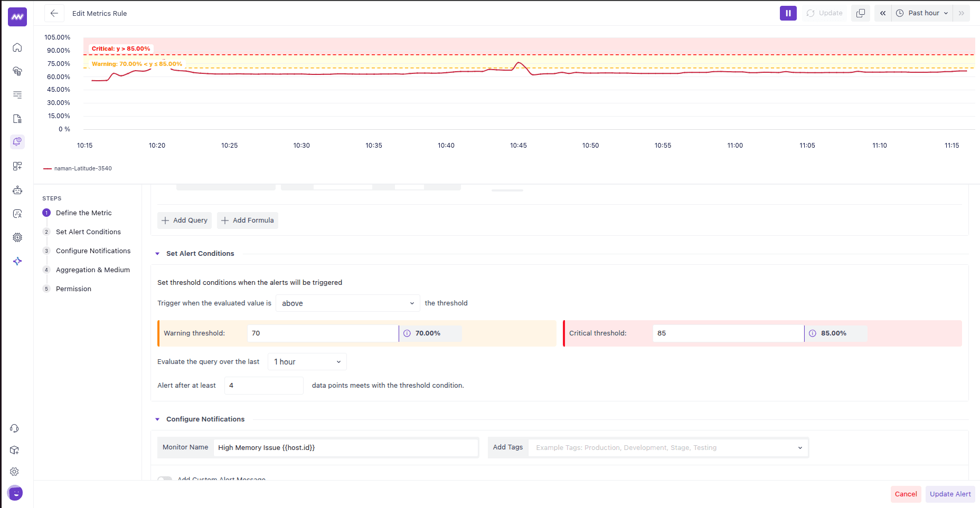Screen dimensions: 980x508
Task: Click the Critical threshold input field
Action: 728,333
